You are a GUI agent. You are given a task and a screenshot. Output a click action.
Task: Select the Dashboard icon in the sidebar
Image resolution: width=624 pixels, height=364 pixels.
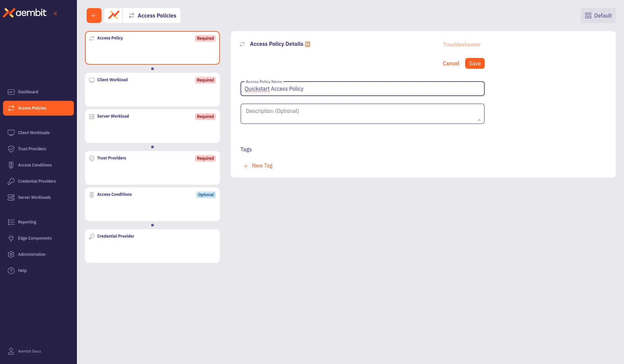[x=11, y=92]
